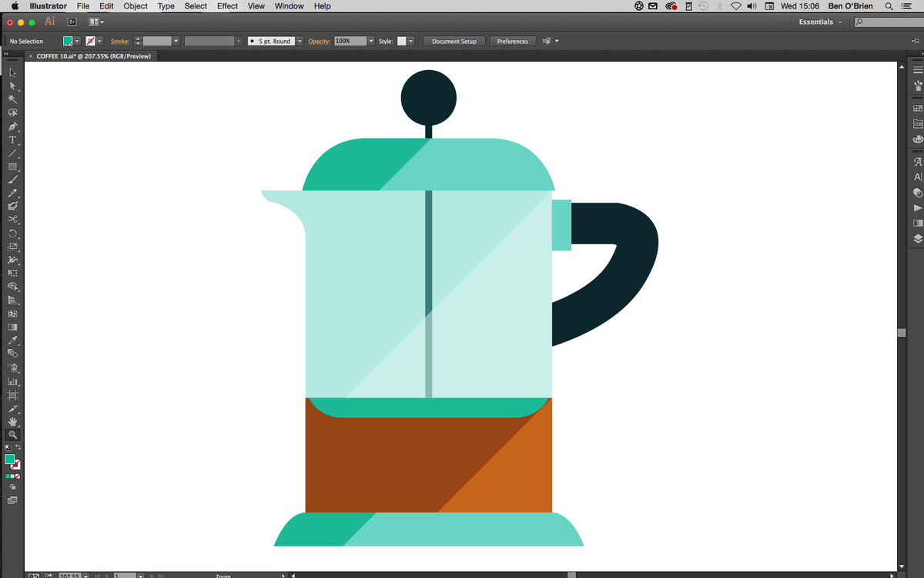Swap the fill and stroke colors
Viewport: 924px width, 578px height.
click(x=18, y=447)
